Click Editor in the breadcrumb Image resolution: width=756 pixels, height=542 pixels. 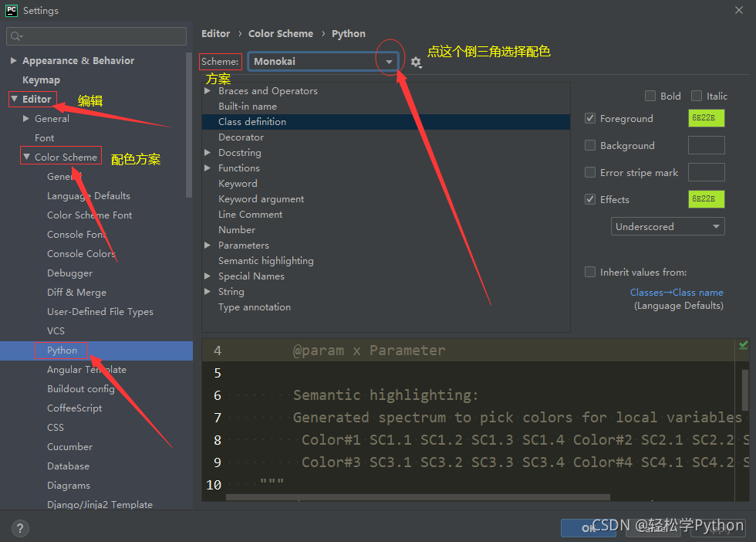pos(215,34)
